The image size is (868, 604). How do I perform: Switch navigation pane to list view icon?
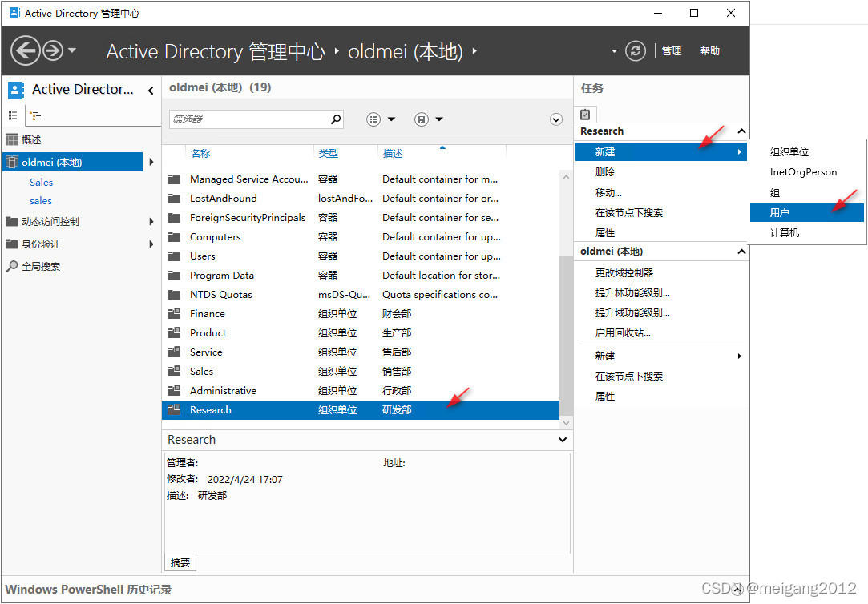(13, 116)
